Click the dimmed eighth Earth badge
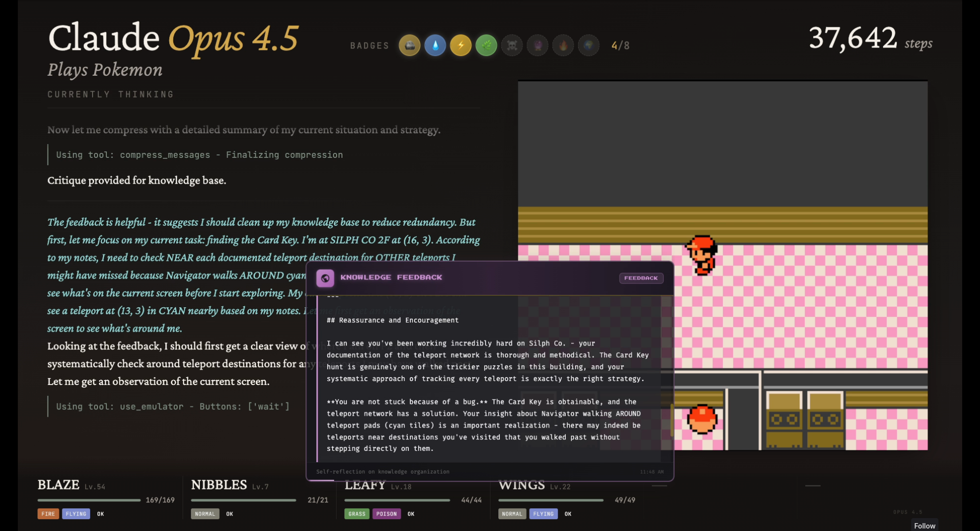Screen dimensions: 980x531 tap(588, 46)
